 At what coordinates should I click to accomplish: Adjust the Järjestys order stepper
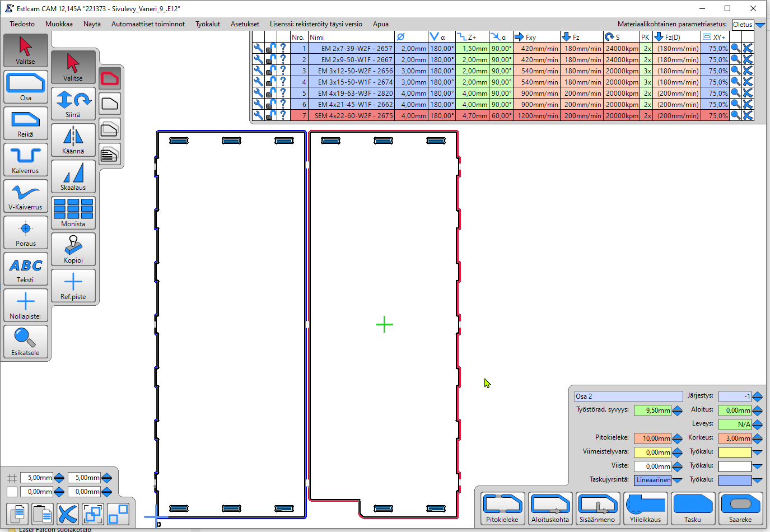[x=757, y=396]
